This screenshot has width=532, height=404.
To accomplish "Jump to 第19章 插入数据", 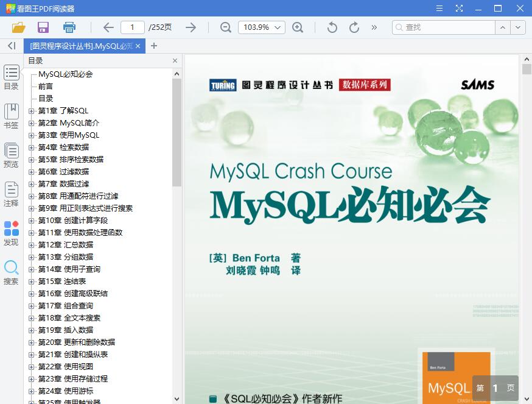I will click(66, 330).
